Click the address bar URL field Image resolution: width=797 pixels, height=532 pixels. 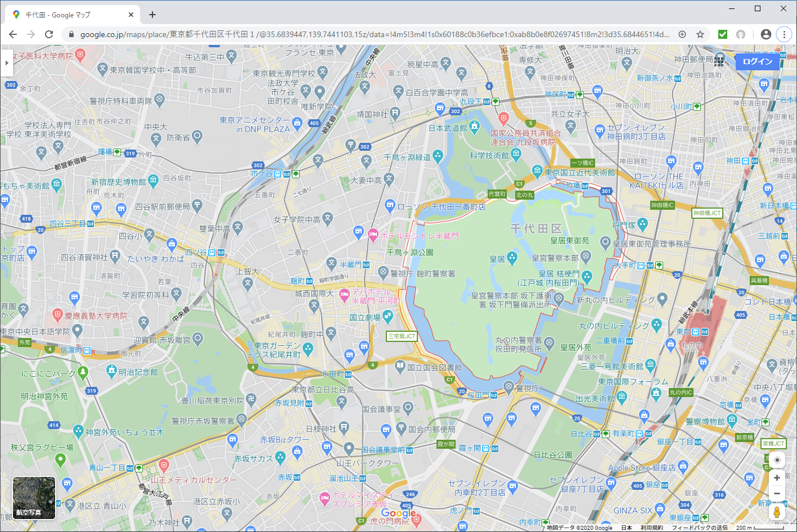[x=375, y=34]
